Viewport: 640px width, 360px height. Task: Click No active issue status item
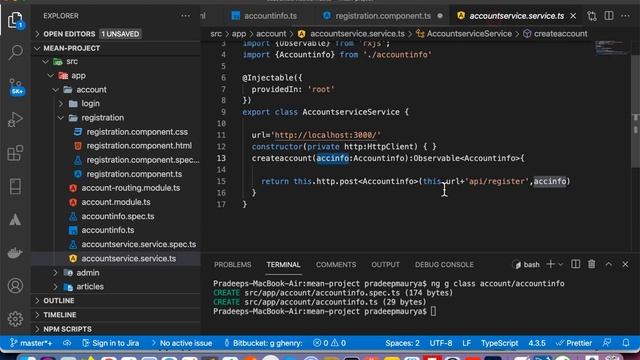click(182, 343)
